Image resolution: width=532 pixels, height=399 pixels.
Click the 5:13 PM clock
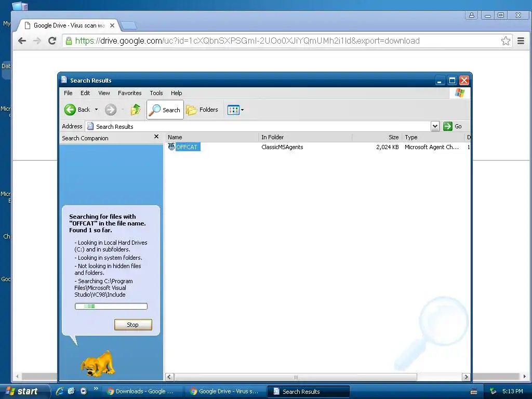[x=513, y=391]
